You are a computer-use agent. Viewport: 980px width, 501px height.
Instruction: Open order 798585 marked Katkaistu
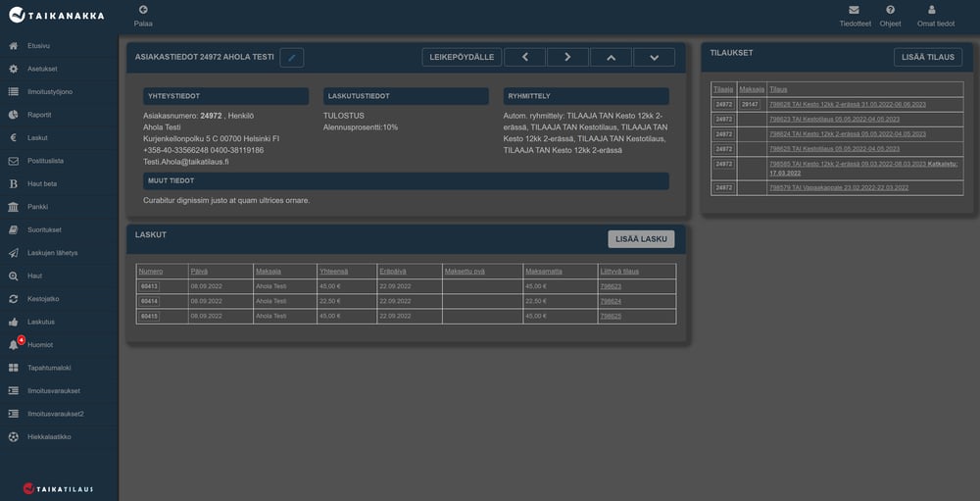coord(865,169)
